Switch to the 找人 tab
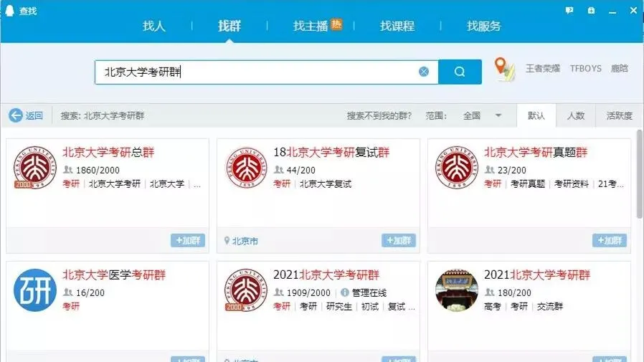644x362 pixels. 154,27
